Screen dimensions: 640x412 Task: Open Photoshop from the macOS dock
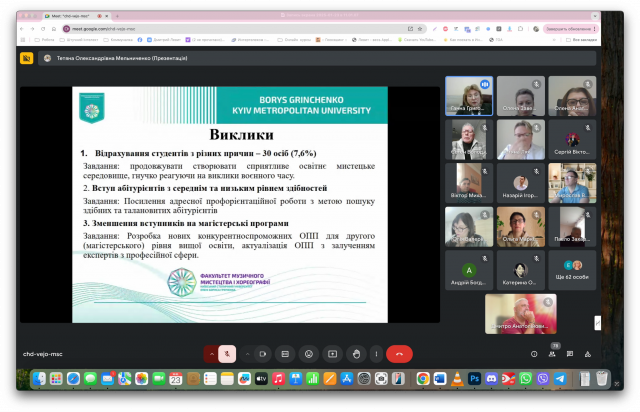[x=474, y=379]
